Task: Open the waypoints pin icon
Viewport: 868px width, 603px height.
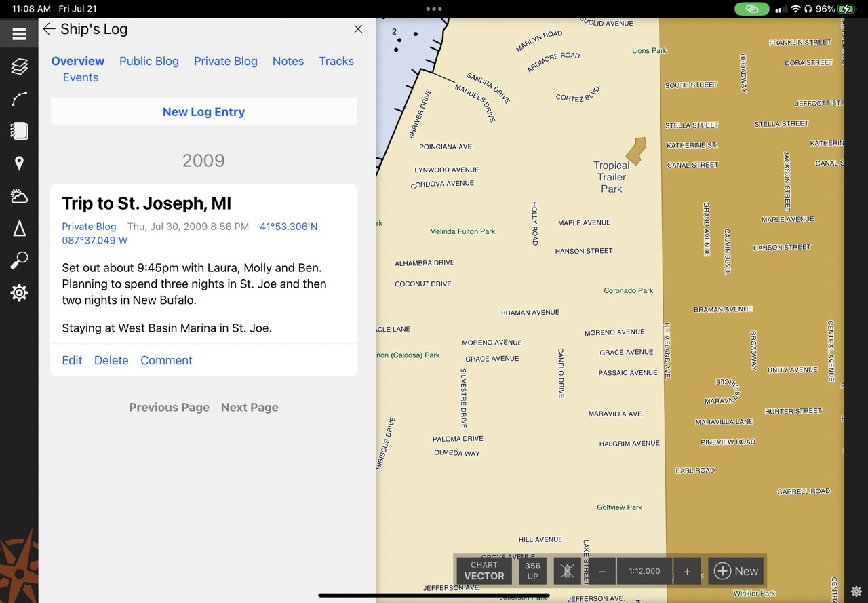Action: point(19,163)
